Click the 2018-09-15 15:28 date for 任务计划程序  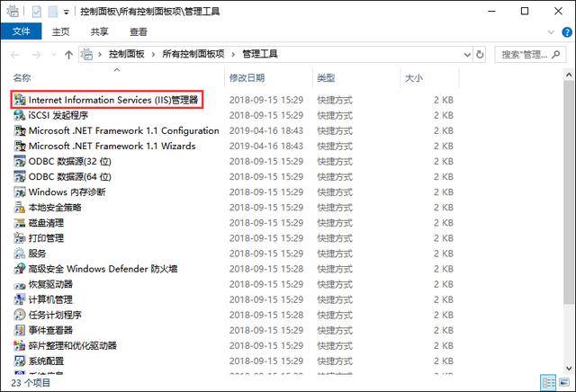[x=266, y=315]
